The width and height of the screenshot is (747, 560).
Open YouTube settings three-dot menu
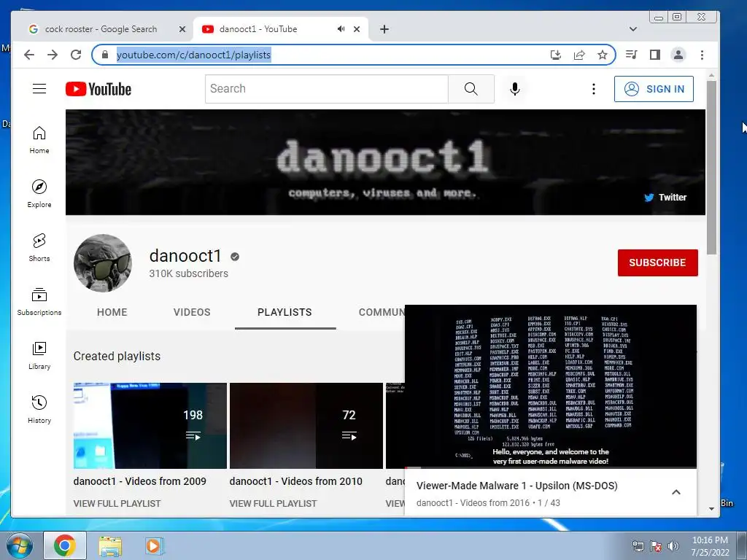tap(593, 88)
